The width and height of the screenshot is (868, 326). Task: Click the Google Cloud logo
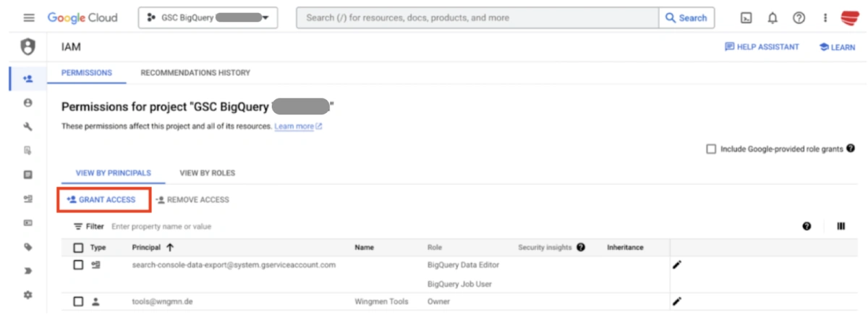[82, 18]
